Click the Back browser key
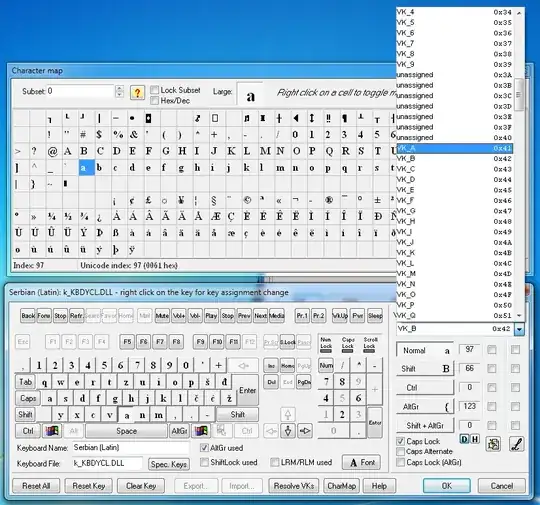This screenshot has width=540, height=505. click(28, 316)
